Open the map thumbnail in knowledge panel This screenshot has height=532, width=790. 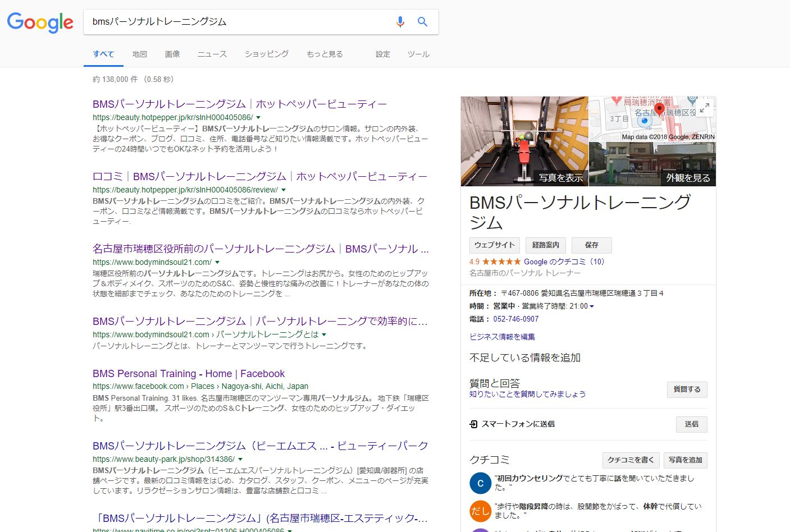coord(652,119)
